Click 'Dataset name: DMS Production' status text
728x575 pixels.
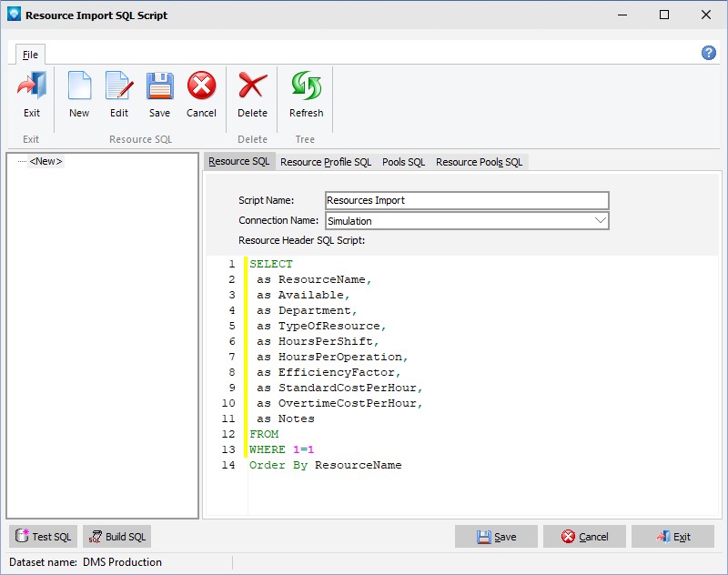coord(86,562)
